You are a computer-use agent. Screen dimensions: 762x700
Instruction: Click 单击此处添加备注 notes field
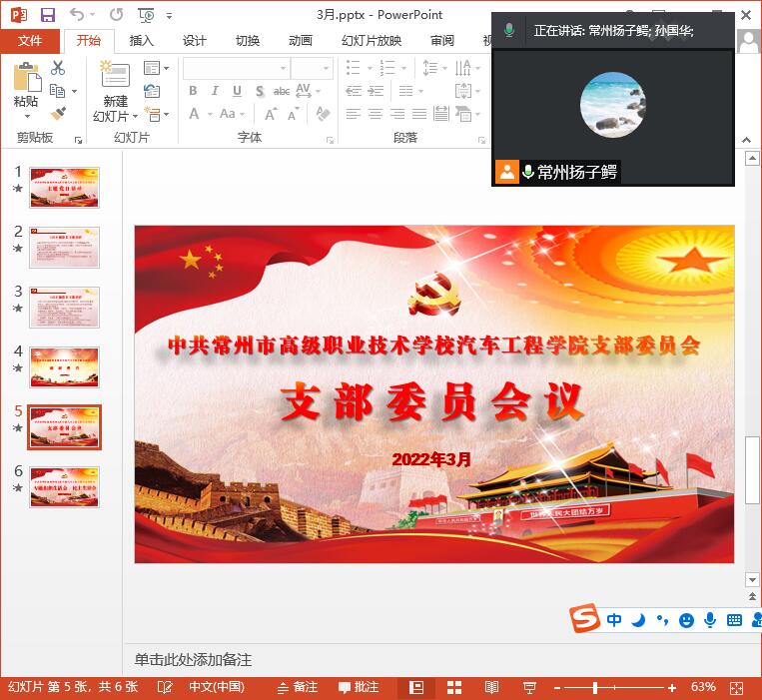(x=193, y=660)
